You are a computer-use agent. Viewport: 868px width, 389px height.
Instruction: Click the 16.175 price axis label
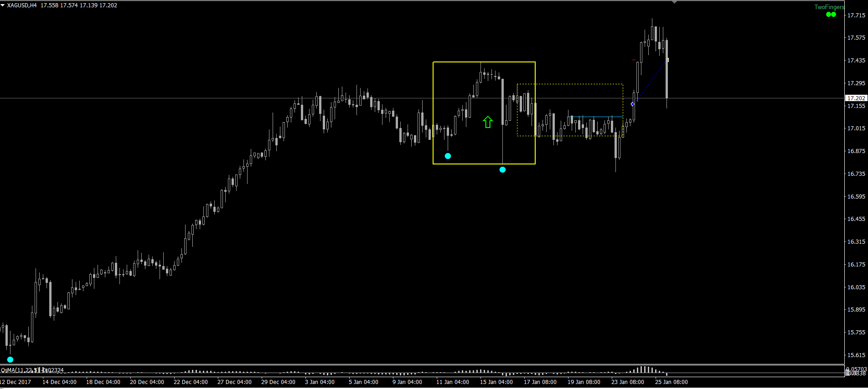point(856,265)
